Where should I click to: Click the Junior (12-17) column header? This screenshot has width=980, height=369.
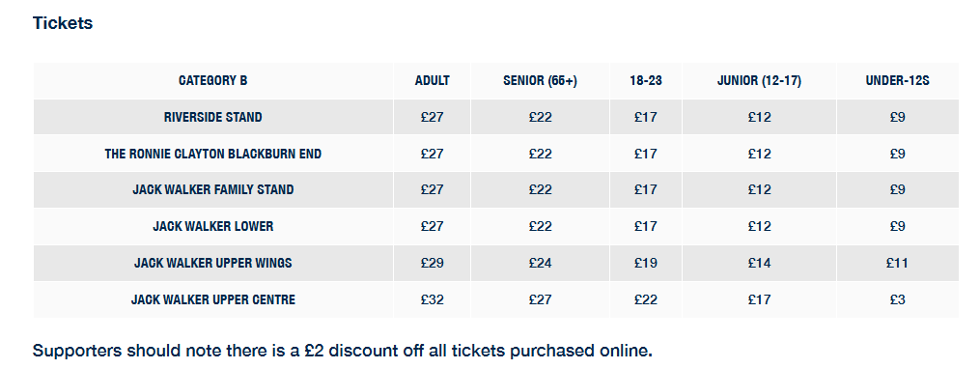coord(759,81)
